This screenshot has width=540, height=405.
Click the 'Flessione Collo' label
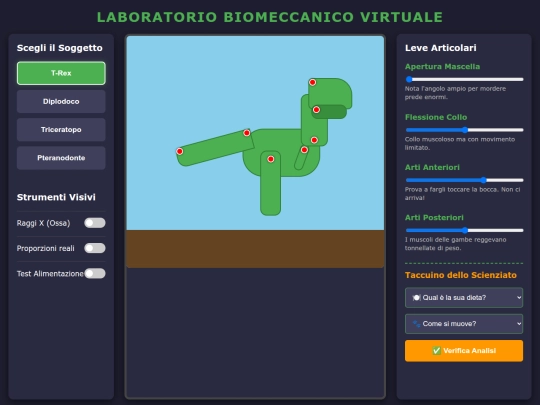click(x=436, y=117)
